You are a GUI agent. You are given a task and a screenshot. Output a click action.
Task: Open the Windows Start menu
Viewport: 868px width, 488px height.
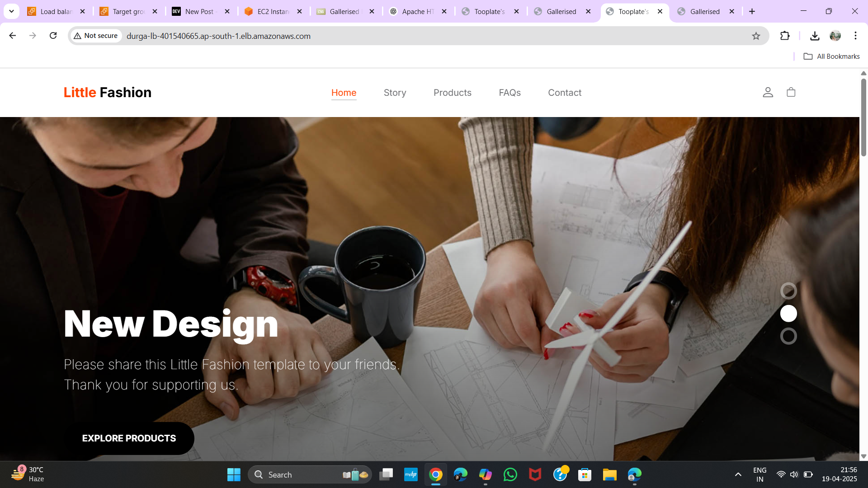tap(234, 474)
